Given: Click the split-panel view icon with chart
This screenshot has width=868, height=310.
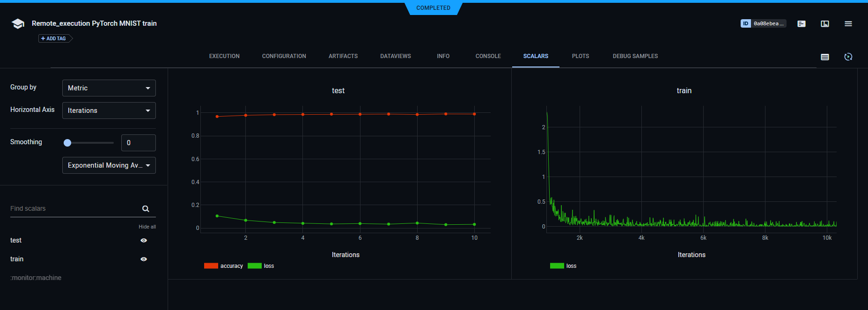Looking at the screenshot, I should pyautogui.click(x=824, y=24).
